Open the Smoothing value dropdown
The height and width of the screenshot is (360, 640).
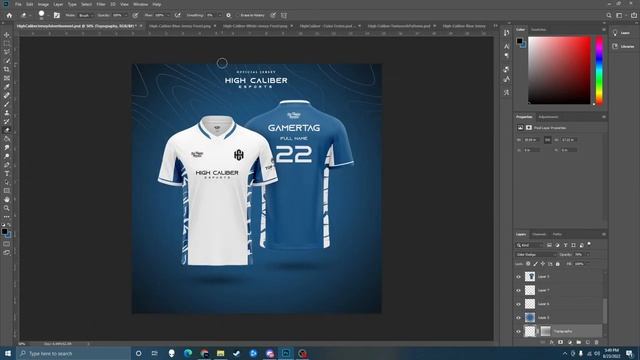tap(220, 15)
